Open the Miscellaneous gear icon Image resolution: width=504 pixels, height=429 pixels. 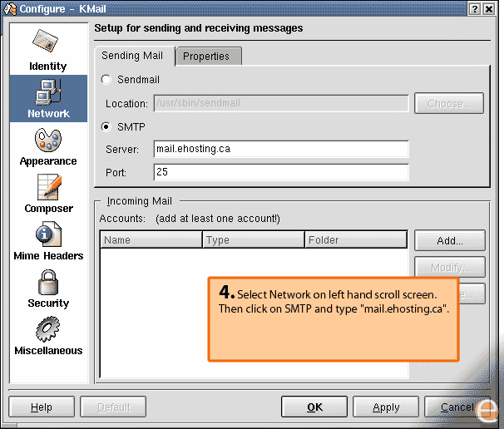(48, 329)
